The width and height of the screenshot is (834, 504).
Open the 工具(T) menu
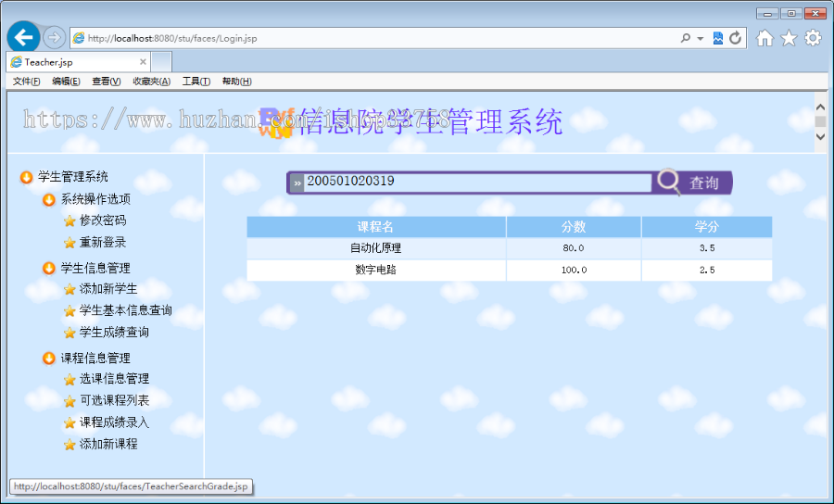click(196, 82)
